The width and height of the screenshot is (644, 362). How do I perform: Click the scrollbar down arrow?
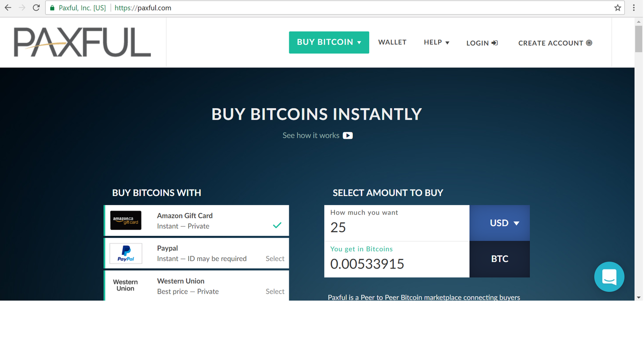[639, 297]
